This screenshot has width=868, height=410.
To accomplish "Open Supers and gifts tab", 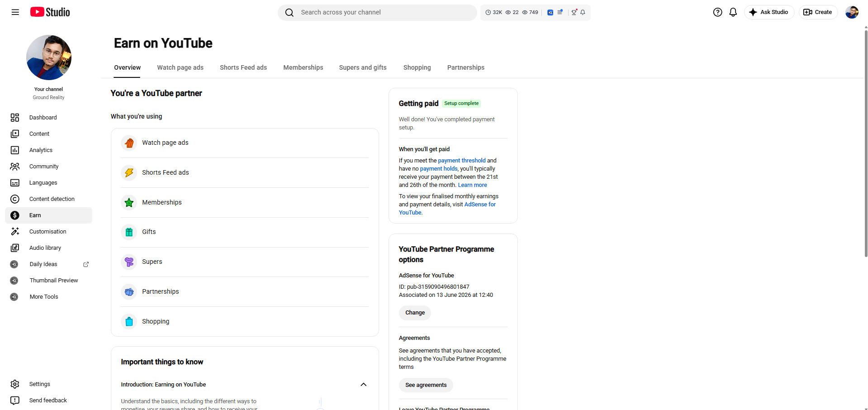I will (363, 67).
